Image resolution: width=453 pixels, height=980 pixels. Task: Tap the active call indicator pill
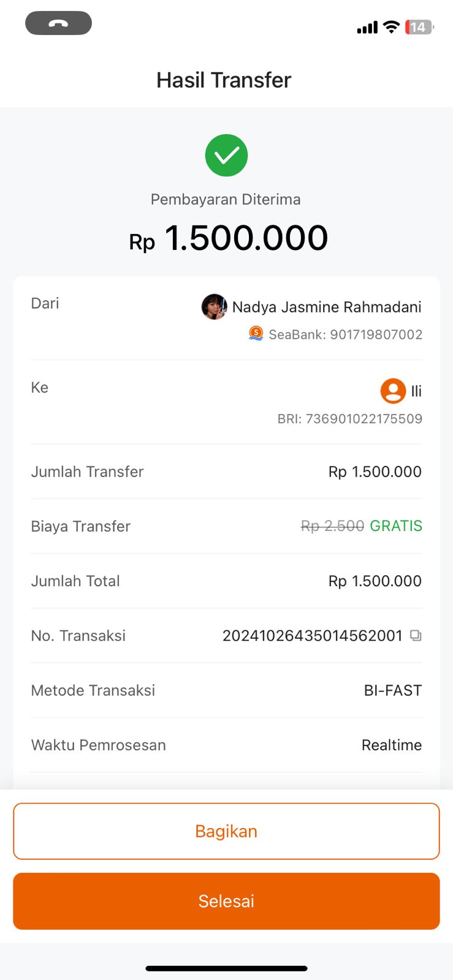(58, 24)
